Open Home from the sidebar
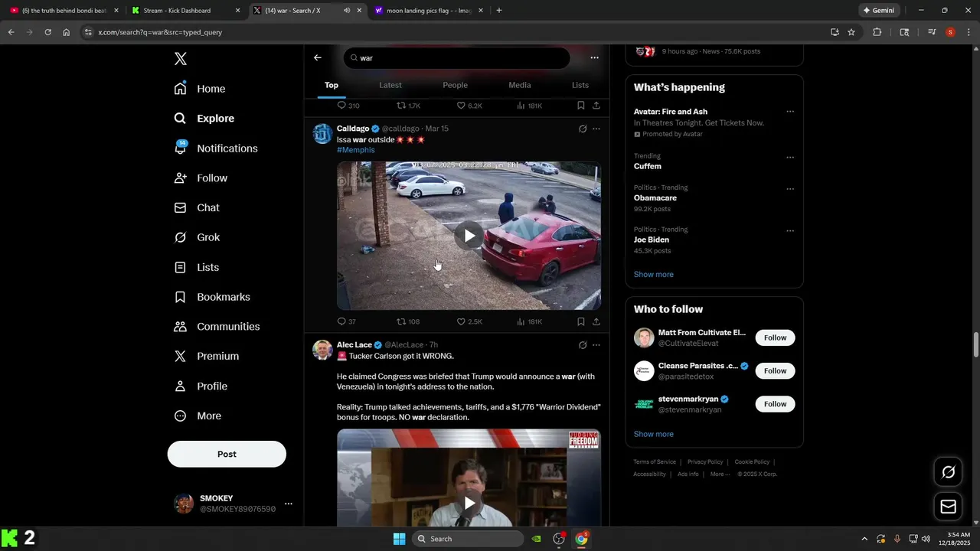Screen dimensions: 980x551 200,89
